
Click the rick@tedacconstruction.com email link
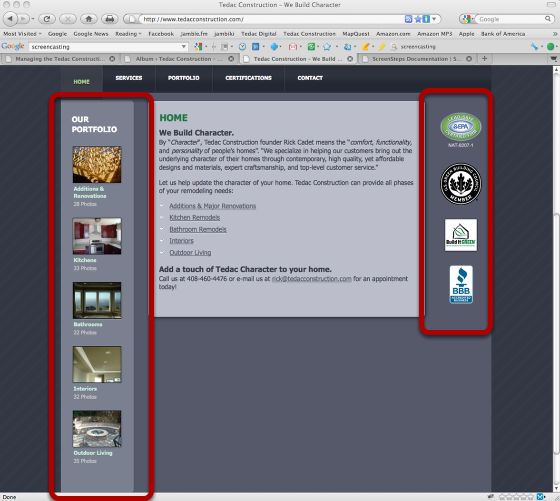coord(311,279)
